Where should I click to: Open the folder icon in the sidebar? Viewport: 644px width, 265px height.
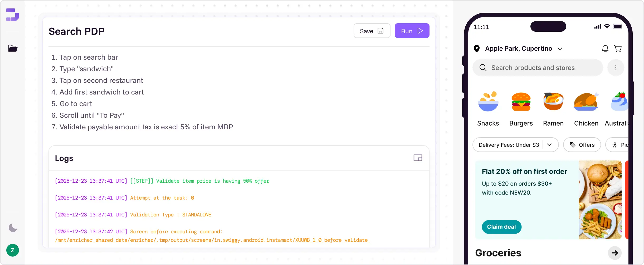pos(13,48)
